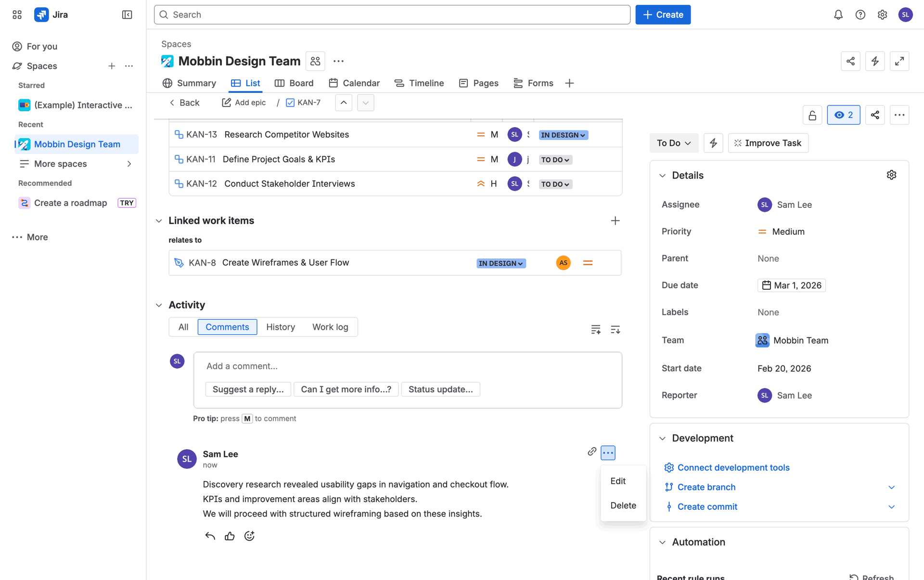Click the activity sort order icon
Viewport: 924px width, 580px height.
click(x=615, y=329)
